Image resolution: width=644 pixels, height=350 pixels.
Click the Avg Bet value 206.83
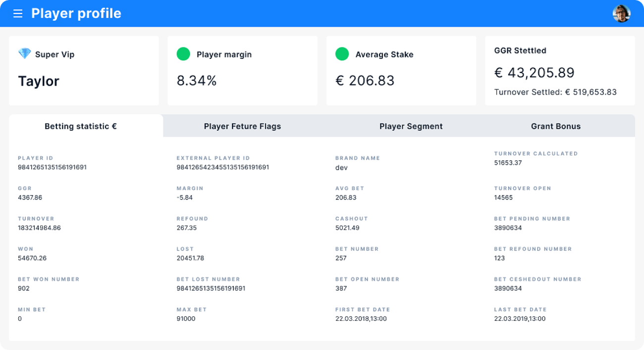click(346, 198)
